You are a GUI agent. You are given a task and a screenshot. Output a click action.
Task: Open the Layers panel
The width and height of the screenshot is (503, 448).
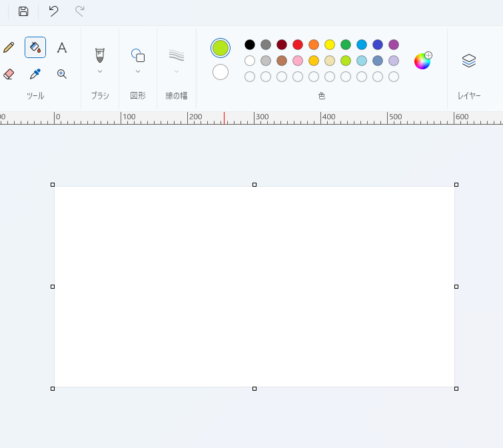click(x=468, y=61)
